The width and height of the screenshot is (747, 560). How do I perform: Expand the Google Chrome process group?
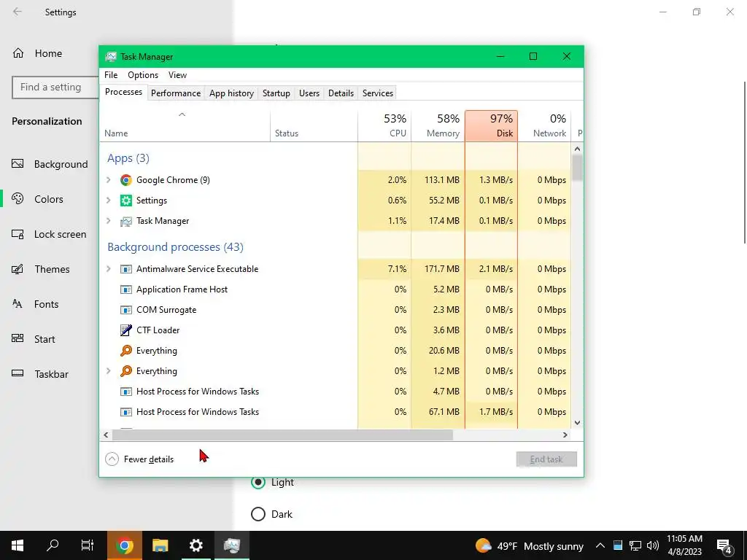point(109,180)
